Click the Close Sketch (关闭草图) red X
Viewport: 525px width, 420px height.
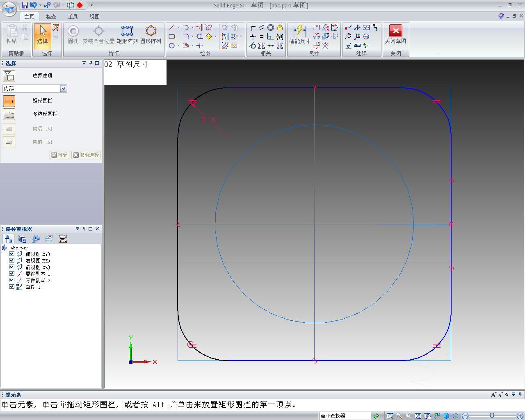(395, 31)
